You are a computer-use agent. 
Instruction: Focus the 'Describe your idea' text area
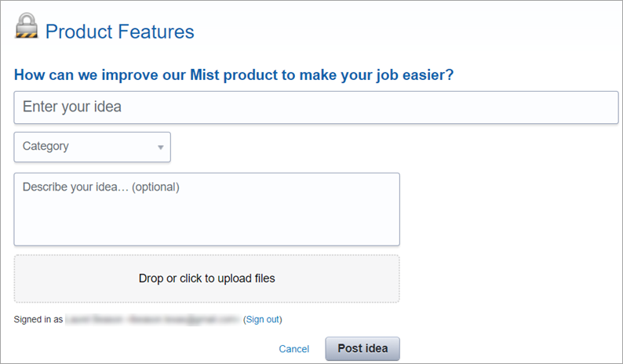click(206, 209)
